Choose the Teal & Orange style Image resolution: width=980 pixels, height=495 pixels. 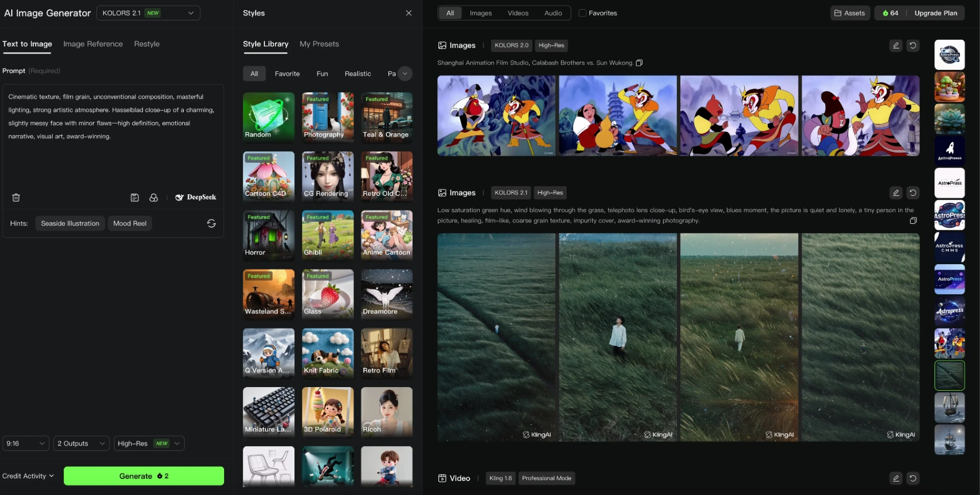point(387,117)
